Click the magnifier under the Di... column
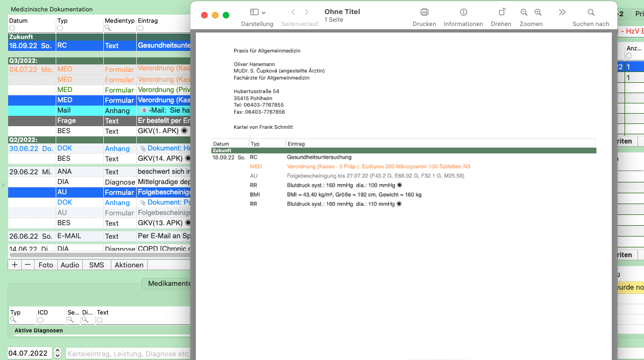This screenshot has width=644, height=360. pyautogui.click(x=85, y=320)
